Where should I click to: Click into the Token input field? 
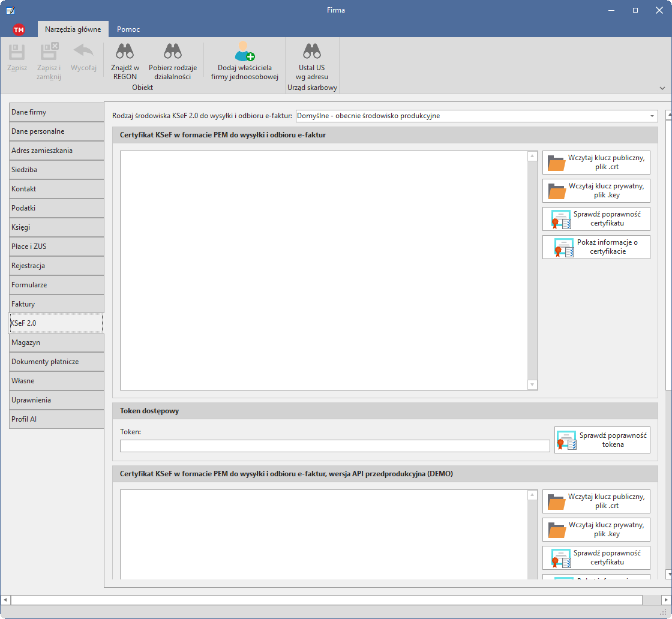click(x=335, y=446)
